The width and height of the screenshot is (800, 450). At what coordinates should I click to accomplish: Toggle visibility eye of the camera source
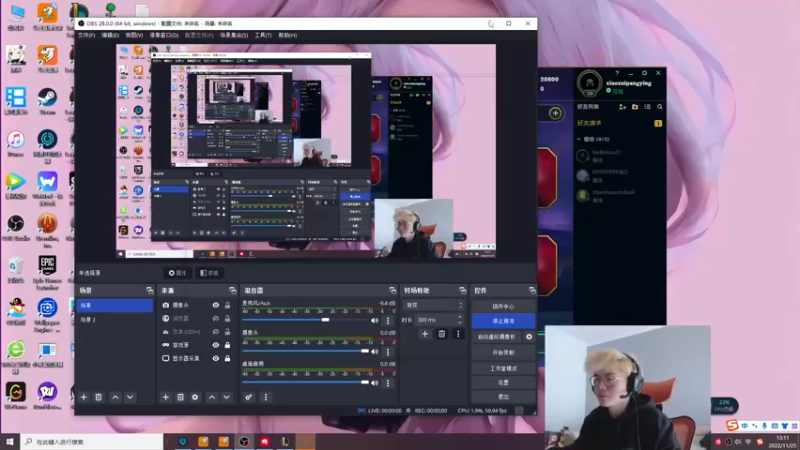tap(216, 305)
